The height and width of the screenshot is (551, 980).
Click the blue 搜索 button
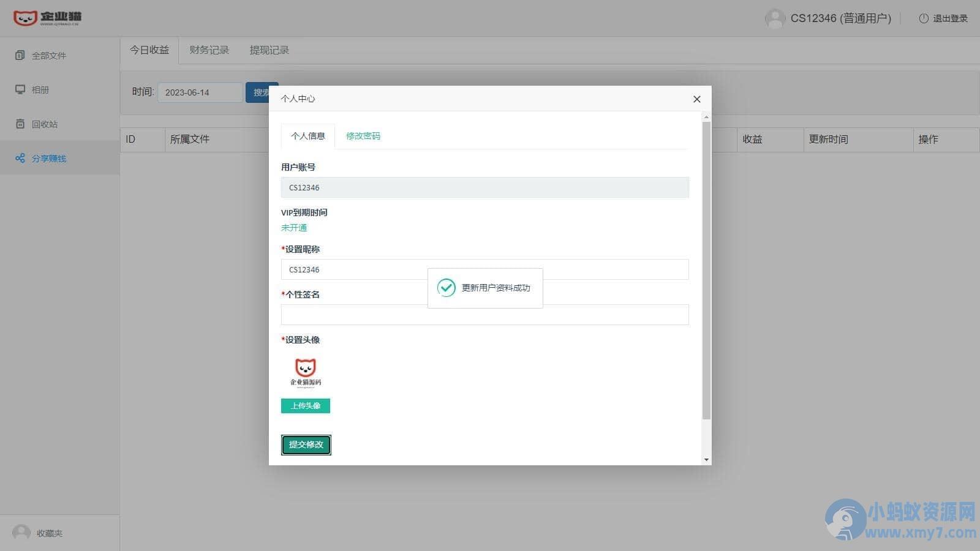tap(262, 92)
